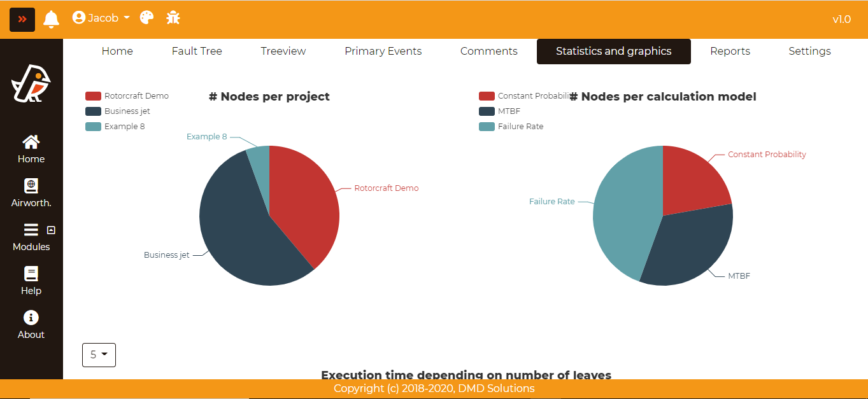Click the bug report icon
Screen dimensions: 868x399
(x=173, y=18)
